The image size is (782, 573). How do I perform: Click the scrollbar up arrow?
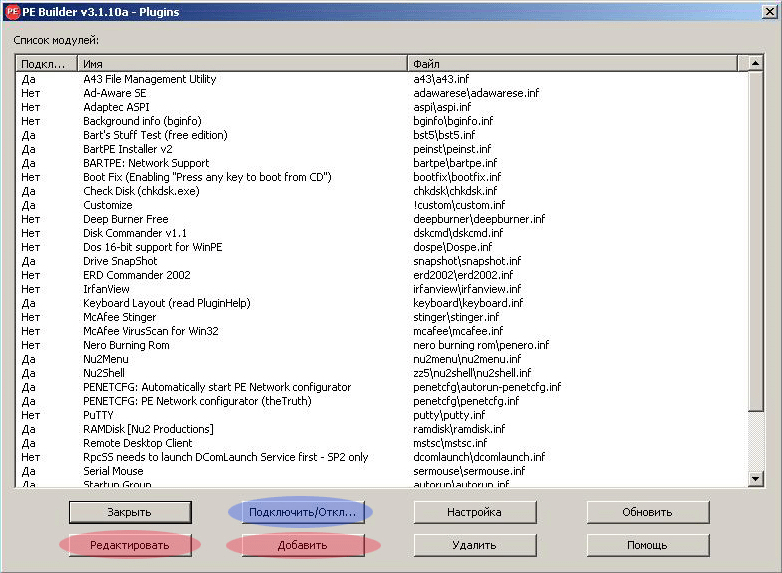coord(756,63)
